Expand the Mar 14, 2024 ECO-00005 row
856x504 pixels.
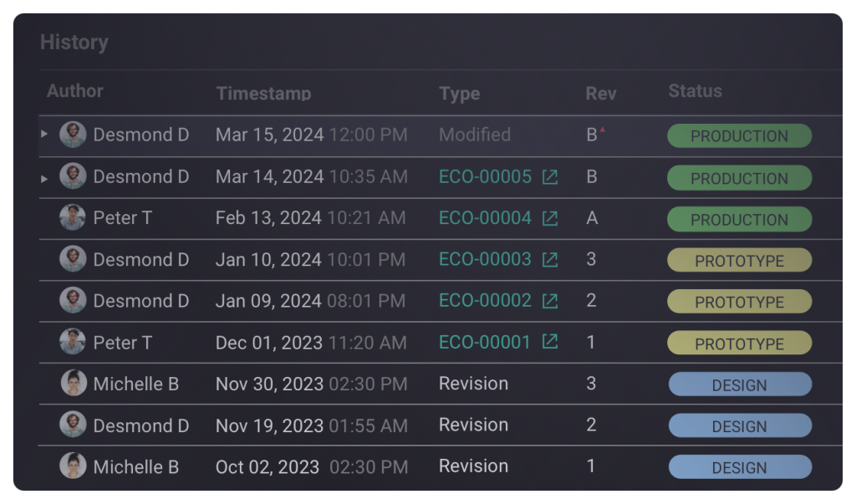44,177
